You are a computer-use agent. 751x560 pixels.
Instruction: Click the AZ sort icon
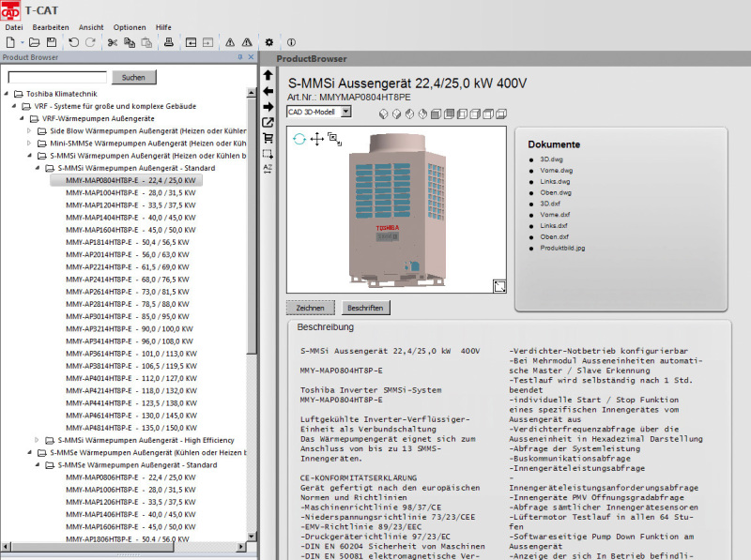[x=268, y=169]
